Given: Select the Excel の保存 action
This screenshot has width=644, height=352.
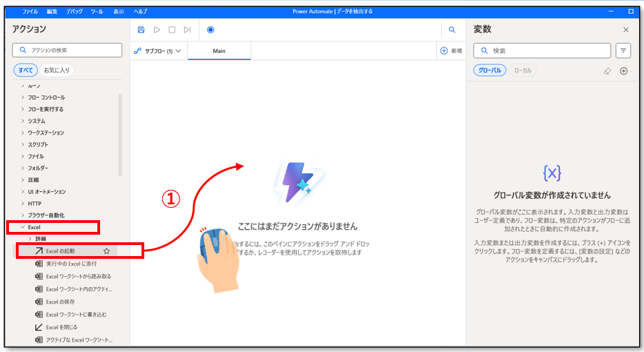Looking at the screenshot, I should (x=61, y=302).
